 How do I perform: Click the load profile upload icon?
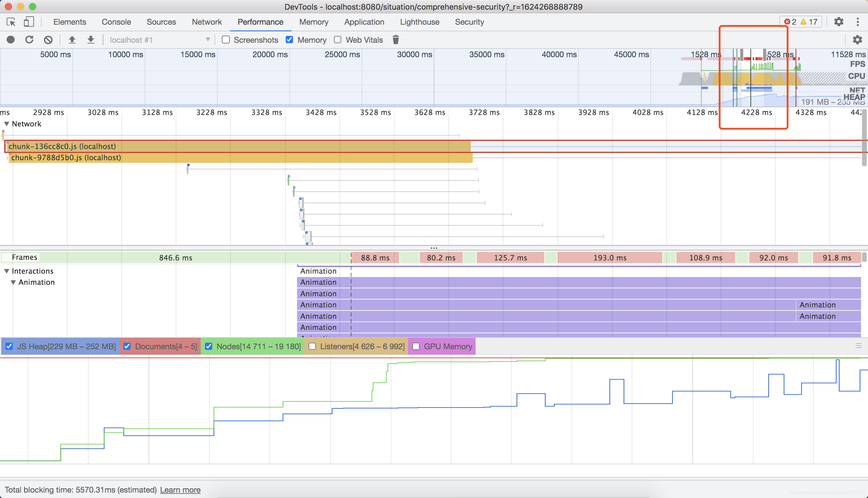click(72, 40)
